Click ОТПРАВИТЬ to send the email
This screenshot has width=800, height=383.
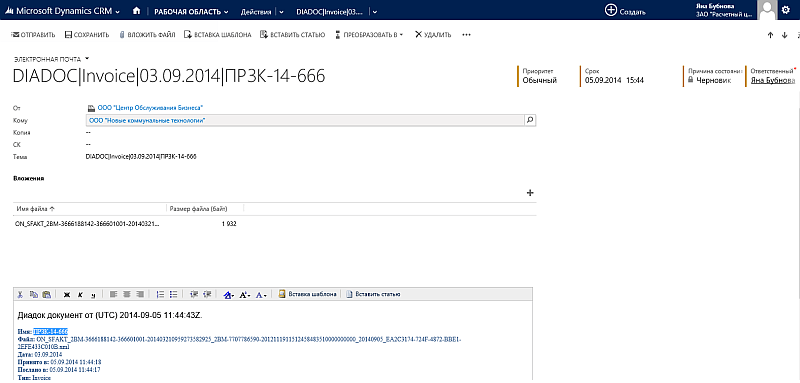33,35
